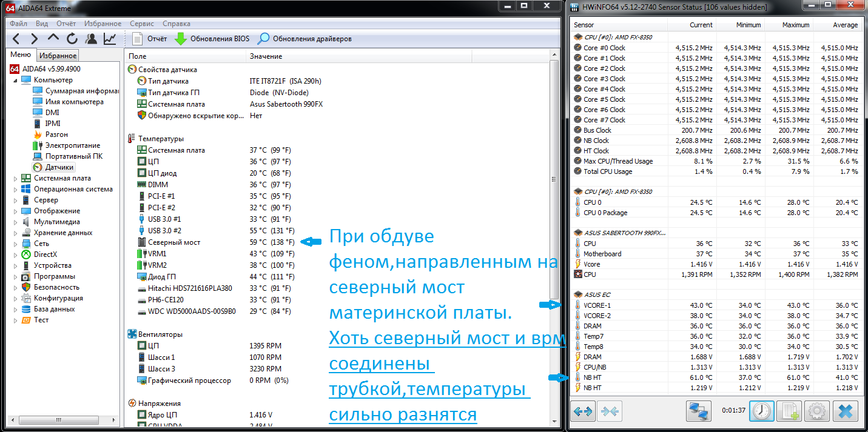
Task: Click AIDA64 sensor list vertical scrollbar
Action: (x=554, y=236)
